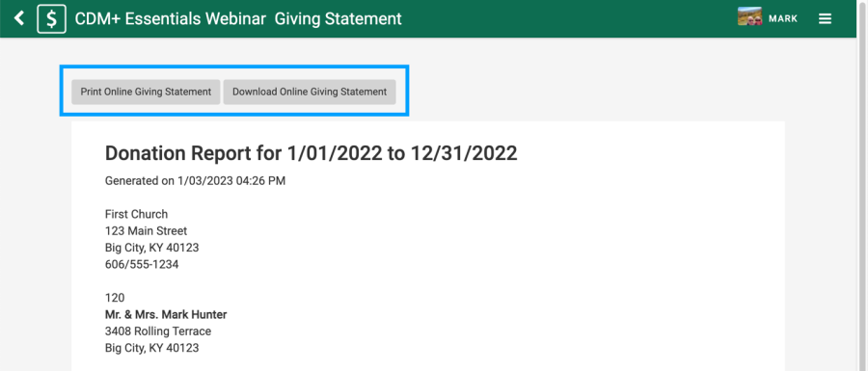Open the MARK user account menu
868x371 pixels.
[x=783, y=19]
